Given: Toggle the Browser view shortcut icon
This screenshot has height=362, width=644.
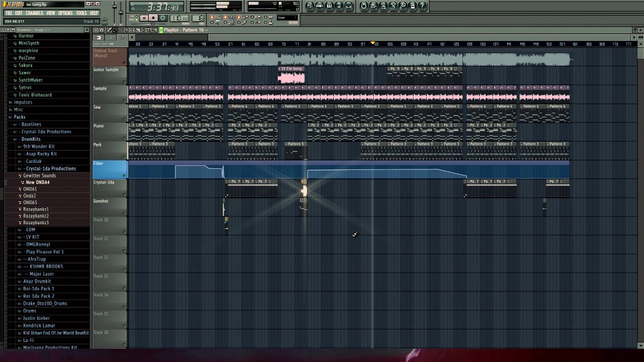Looking at the screenshot, I should [339, 6].
